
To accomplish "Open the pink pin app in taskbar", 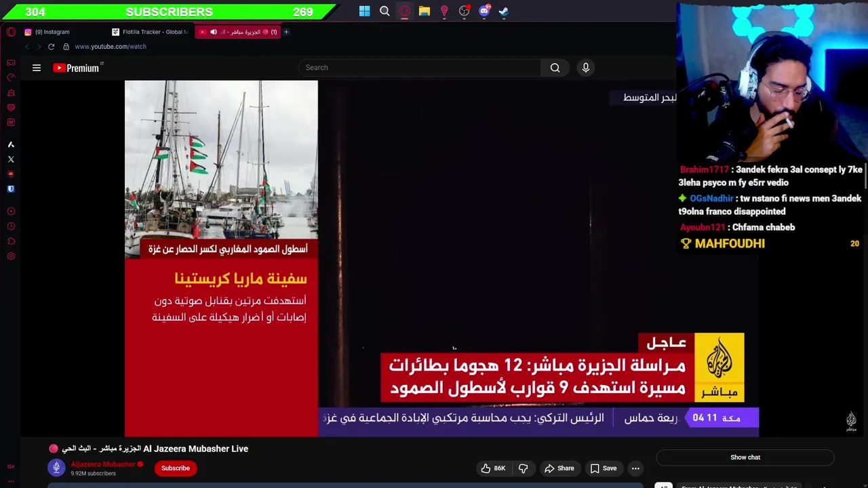I will [x=444, y=12].
